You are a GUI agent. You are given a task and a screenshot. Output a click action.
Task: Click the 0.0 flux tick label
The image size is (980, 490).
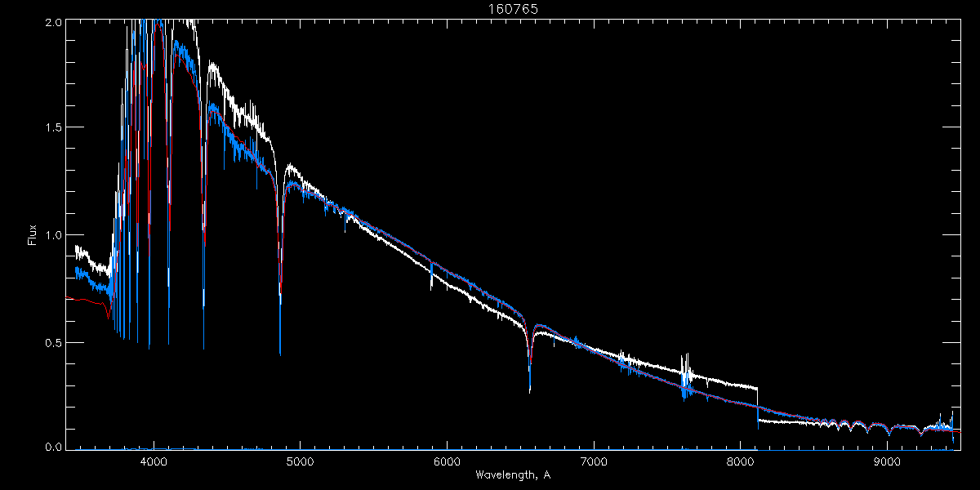click(52, 447)
